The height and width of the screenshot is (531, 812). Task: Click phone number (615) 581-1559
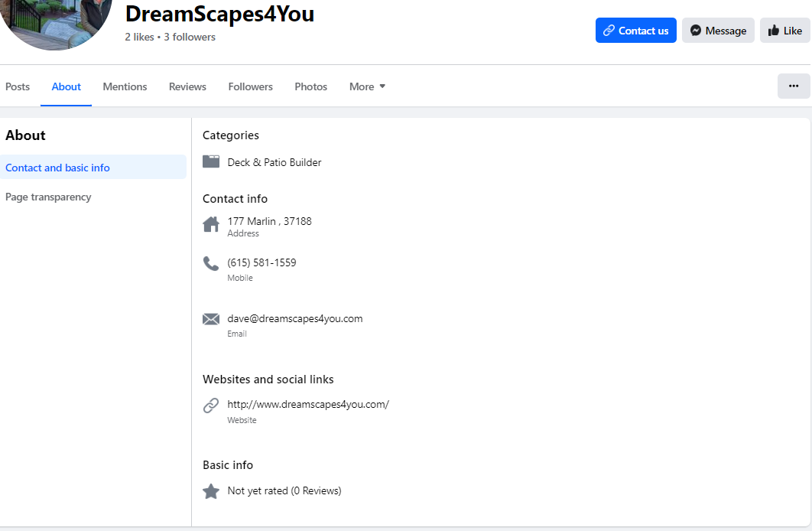(x=261, y=262)
